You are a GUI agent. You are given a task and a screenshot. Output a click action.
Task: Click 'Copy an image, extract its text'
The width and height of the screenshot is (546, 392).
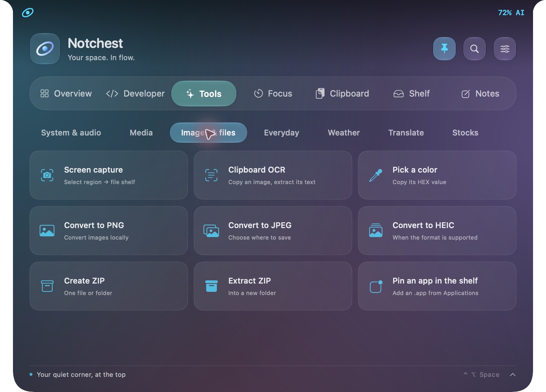(x=272, y=182)
